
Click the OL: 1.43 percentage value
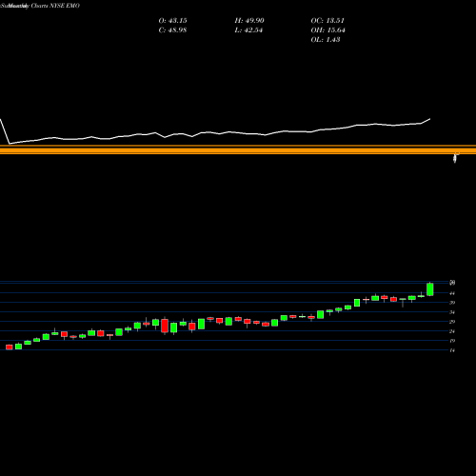pos(326,40)
